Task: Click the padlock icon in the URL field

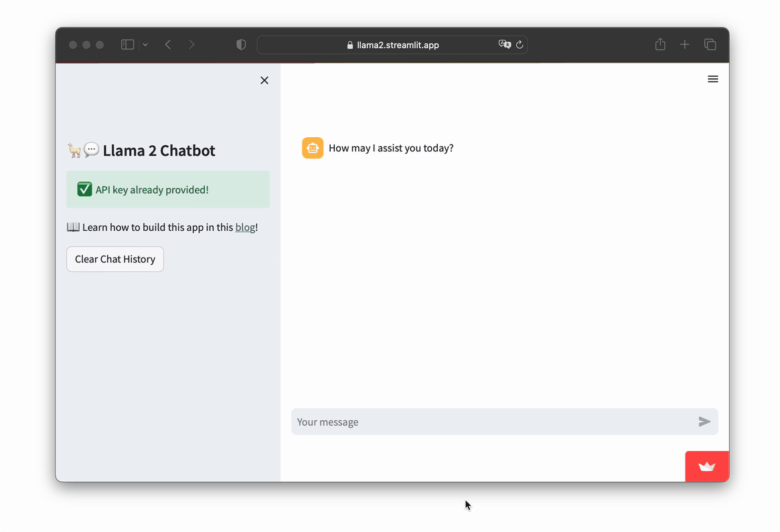Action: tap(349, 45)
